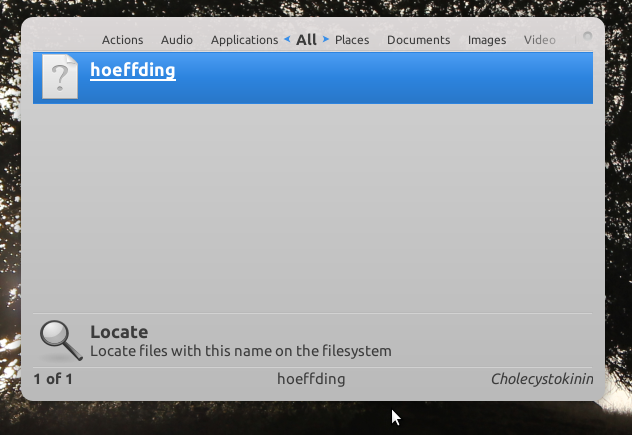
Task: Switch to the faded Video category
Action: click(x=540, y=40)
